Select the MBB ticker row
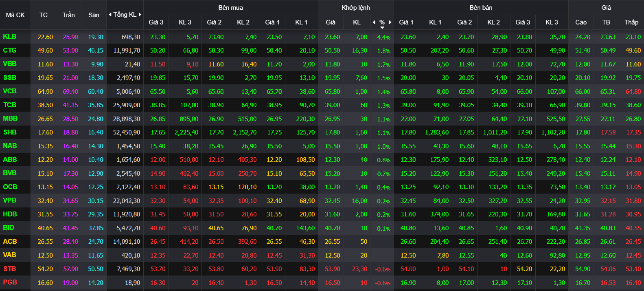 10,119
